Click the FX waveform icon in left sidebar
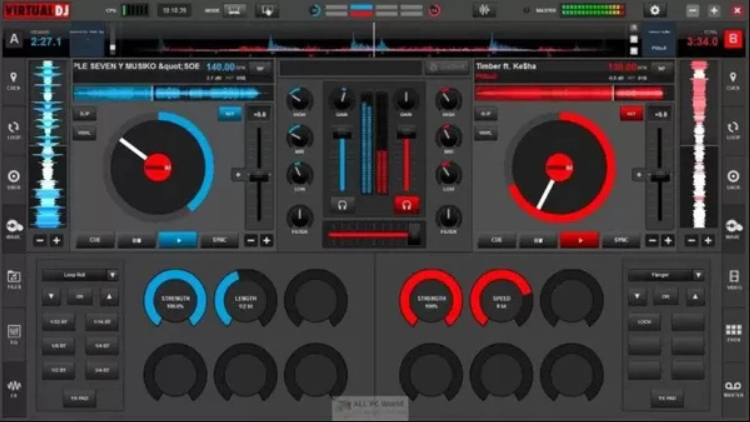The width and height of the screenshot is (750, 422). (14, 388)
